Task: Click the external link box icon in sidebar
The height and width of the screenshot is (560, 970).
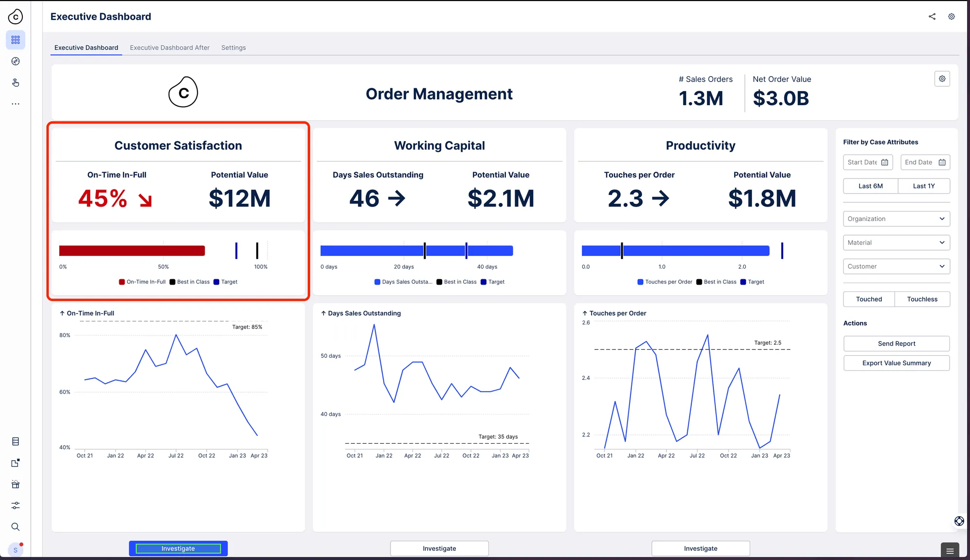Action: coord(16,463)
